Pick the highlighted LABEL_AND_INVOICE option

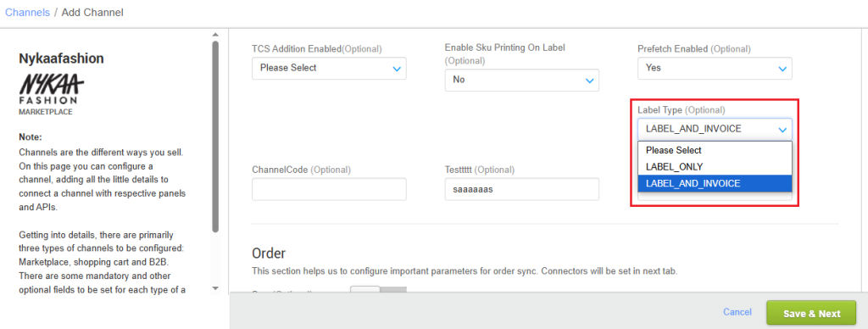pos(715,183)
